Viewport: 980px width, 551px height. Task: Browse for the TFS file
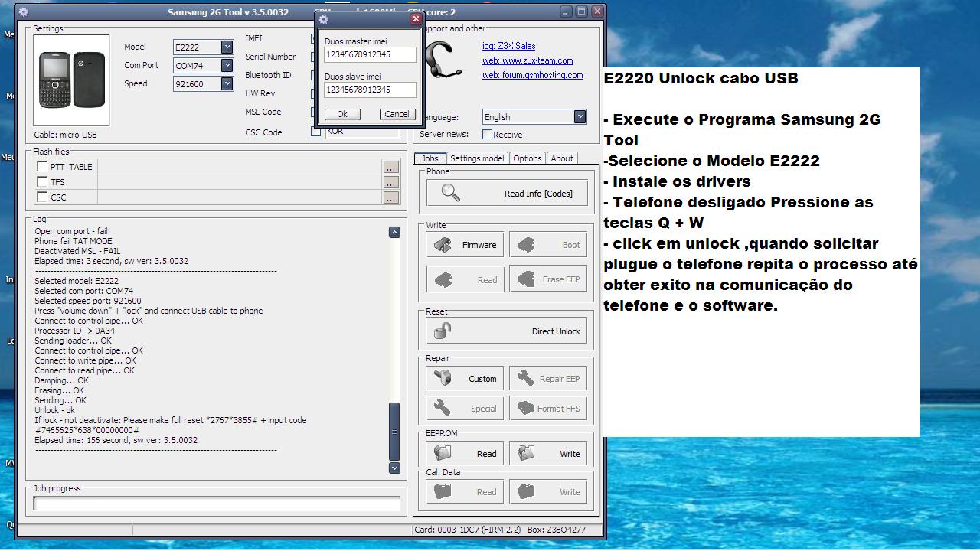pyautogui.click(x=391, y=182)
